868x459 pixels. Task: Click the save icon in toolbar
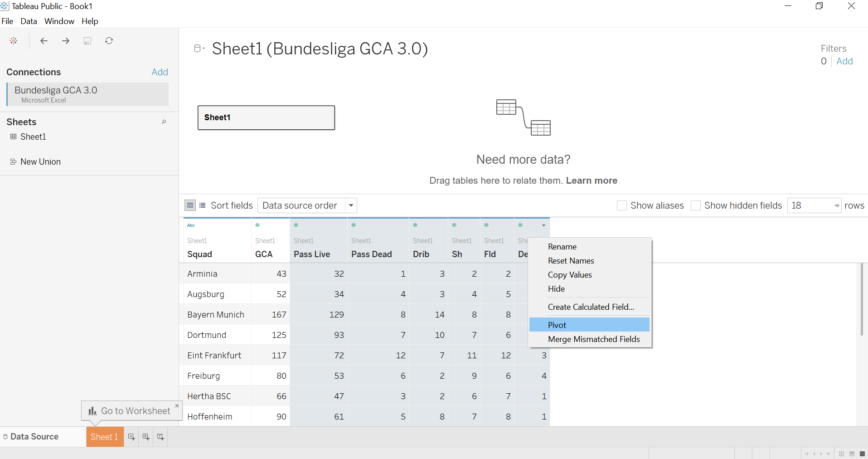pyautogui.click(x=87, y=41)
